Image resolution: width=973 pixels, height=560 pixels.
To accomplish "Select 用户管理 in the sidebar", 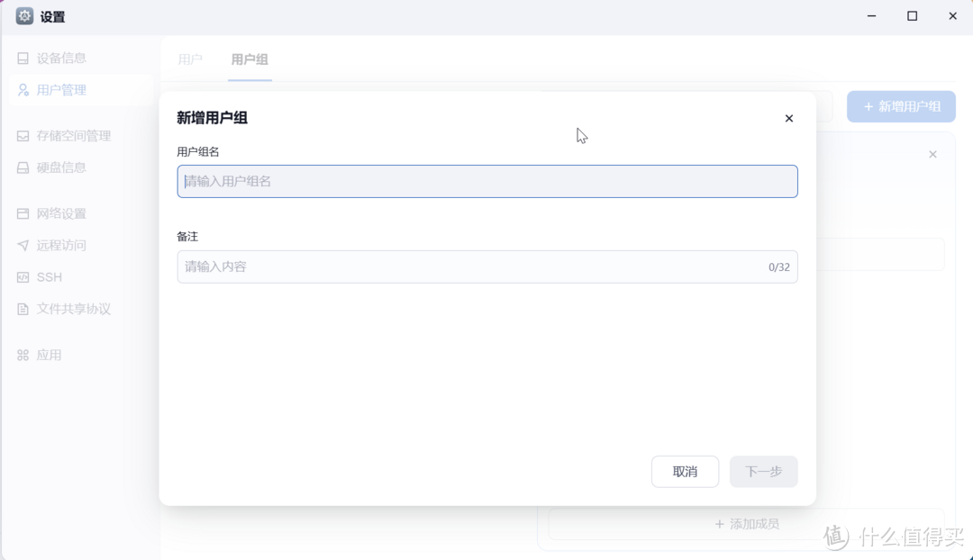I will [81, 90].
